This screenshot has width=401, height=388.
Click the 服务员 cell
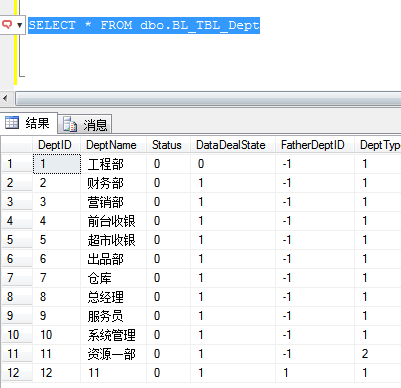click(113, 316)
